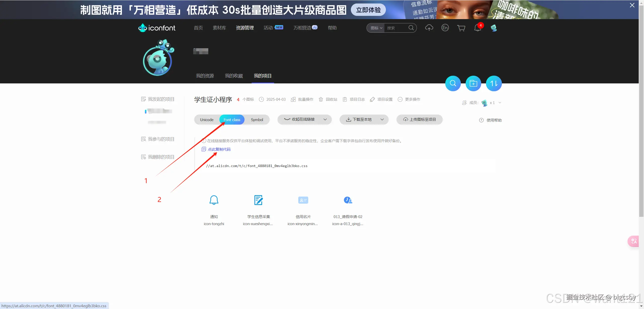Click the floating search icon
Screen dimensions: 644x309
[x=453, y=83]
